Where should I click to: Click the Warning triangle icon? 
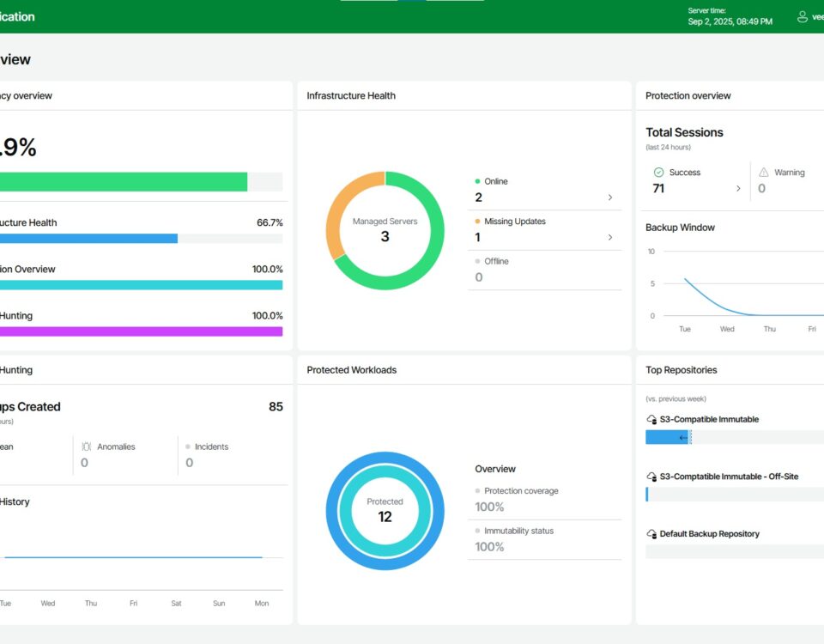point(764,173)
